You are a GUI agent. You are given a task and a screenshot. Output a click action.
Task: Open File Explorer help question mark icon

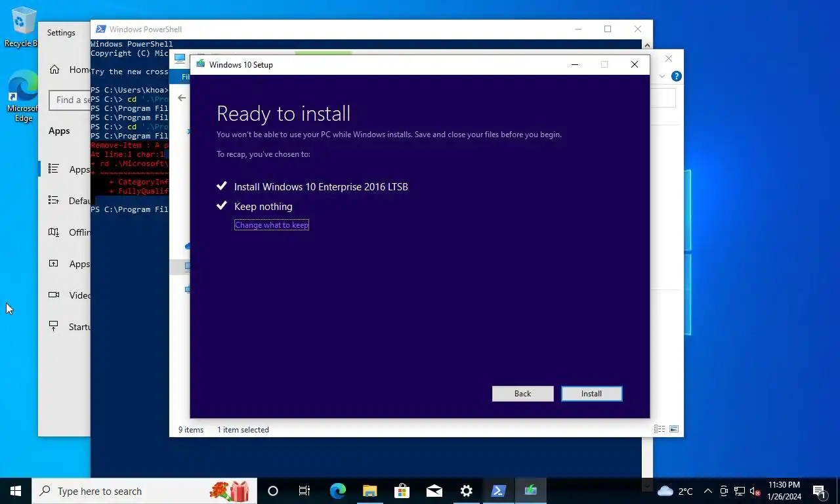(677, 76)
